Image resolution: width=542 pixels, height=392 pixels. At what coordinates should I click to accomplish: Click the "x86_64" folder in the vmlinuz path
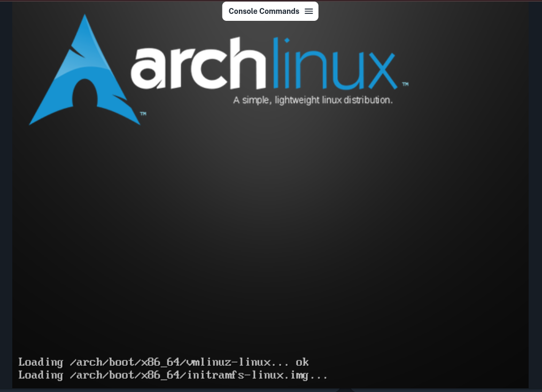[x=159, y=362]
